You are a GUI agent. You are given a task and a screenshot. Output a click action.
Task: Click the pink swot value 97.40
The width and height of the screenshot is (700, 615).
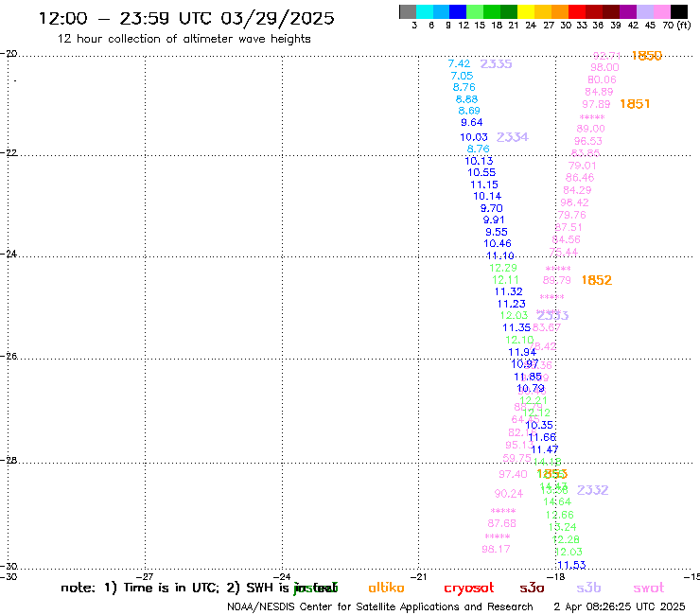click(513, 474)
